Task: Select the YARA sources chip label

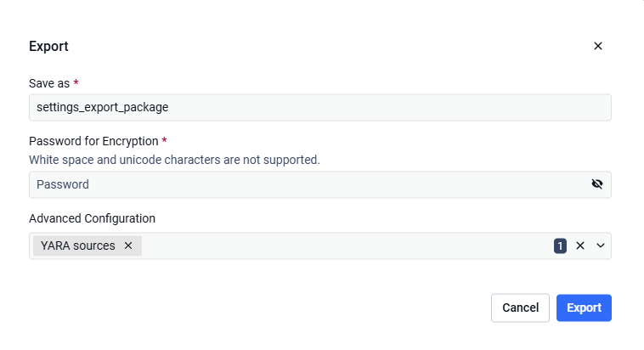Action: coord(77,246)
